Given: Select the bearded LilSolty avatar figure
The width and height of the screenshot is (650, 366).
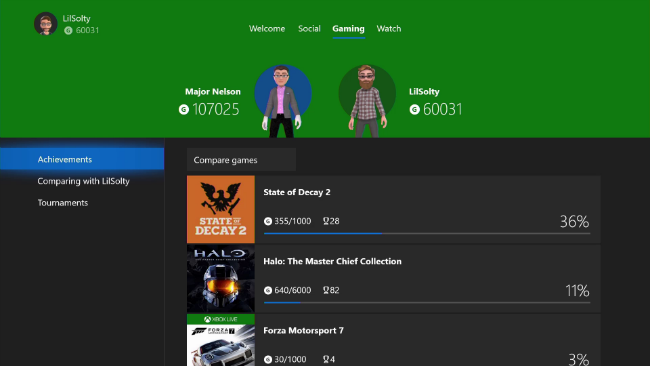Looking at the screenshot, I should [367, 101].
